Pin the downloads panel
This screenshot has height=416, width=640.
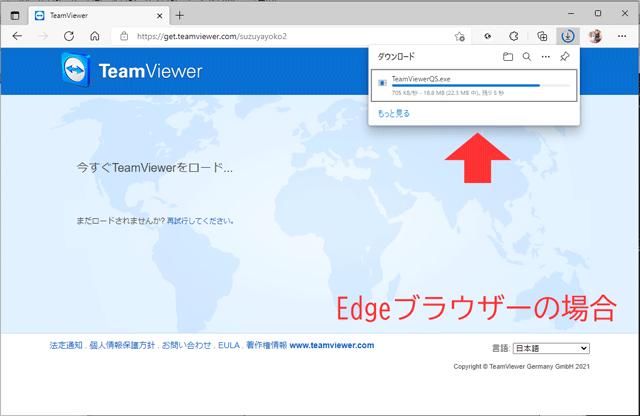coord(565,57)
